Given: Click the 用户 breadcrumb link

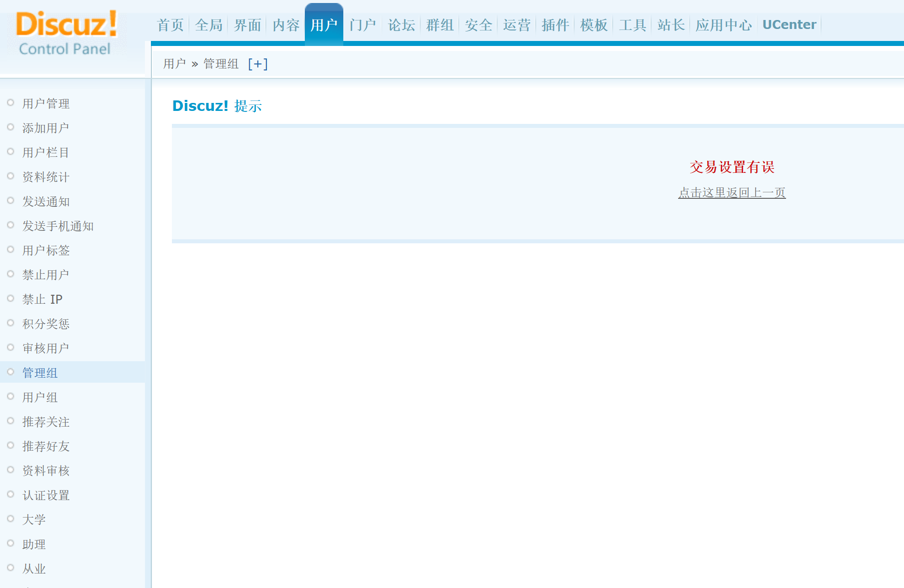Looking at the screenshot, I should point(174,64).
